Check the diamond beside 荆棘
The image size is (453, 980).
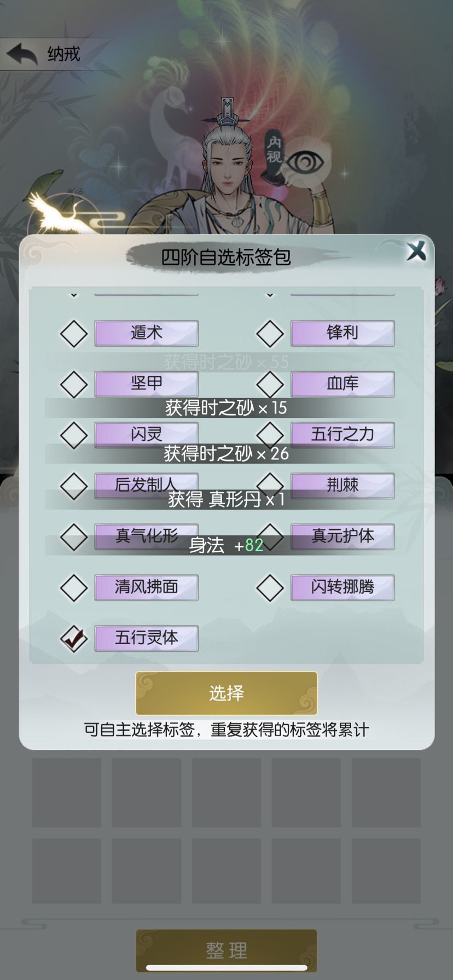[x=270, y=485]
